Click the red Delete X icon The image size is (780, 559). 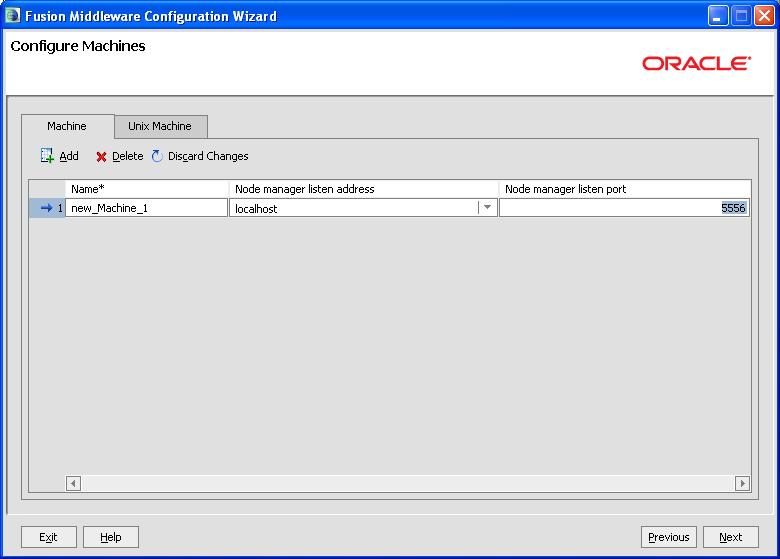coord(101,157)
